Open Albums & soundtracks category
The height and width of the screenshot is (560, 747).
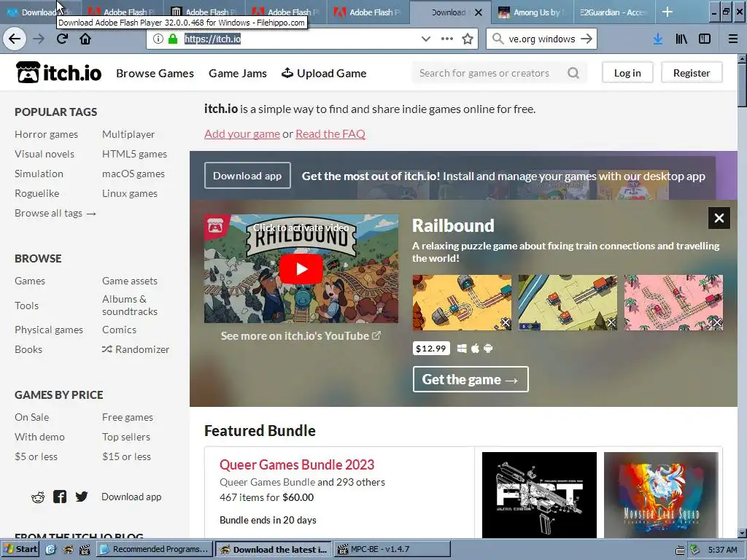pyautogui.click(x=130, y=306)
